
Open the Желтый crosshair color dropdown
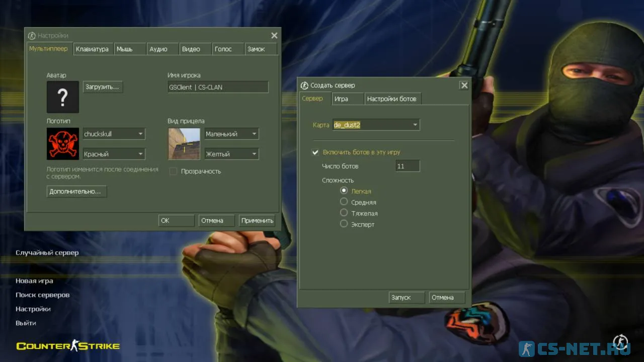pyautogui.click(x=231, y=154)
